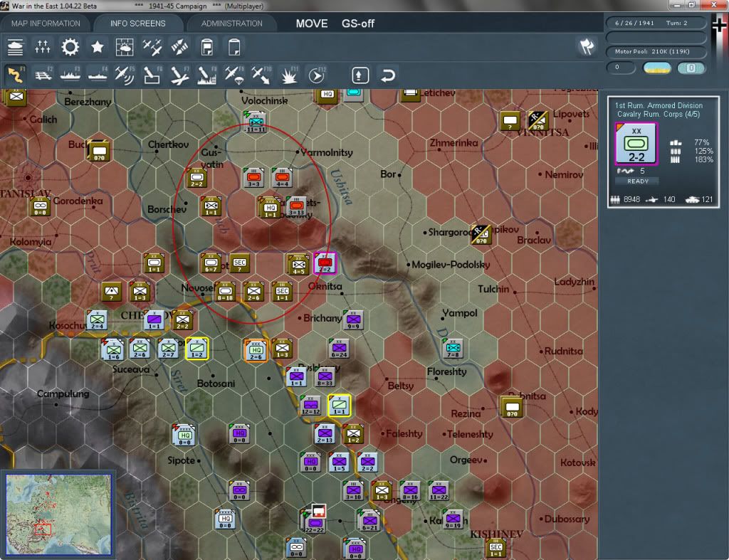Open the Order of Battle screen icon
The image size is (729, 560).
coord(16,47)
